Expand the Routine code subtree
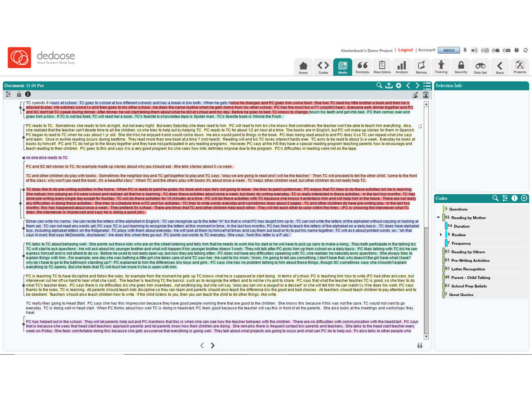 click(441, 235)
